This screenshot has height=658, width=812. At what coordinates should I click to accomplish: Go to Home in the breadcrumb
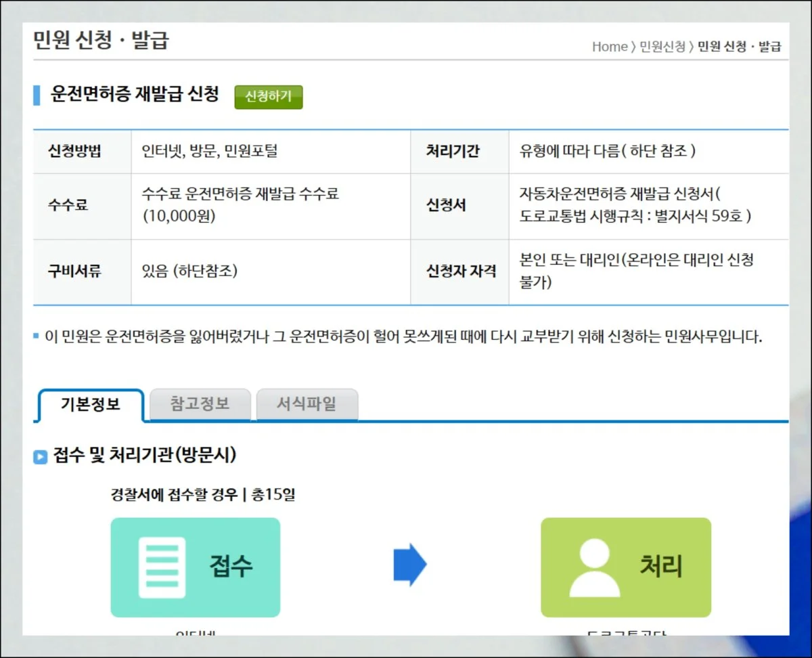pos(609,47)
